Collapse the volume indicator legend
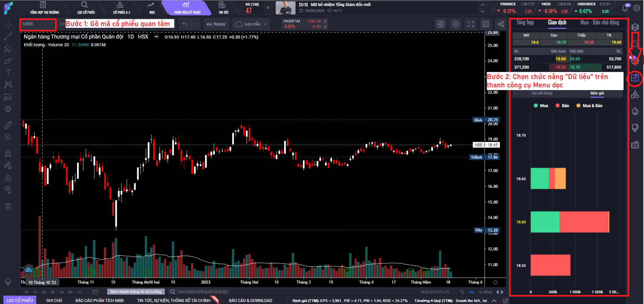This screenshot has height=304, width=644. tap(156, 37)
